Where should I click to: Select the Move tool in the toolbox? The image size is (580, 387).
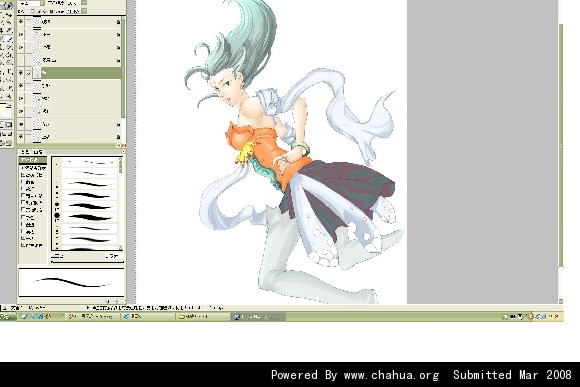pos(9,15)
